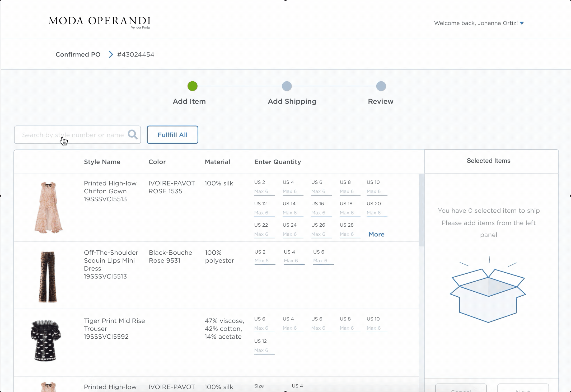Click the Review step circle
This screenshot has width=571, height=392.
pos(381,86)
